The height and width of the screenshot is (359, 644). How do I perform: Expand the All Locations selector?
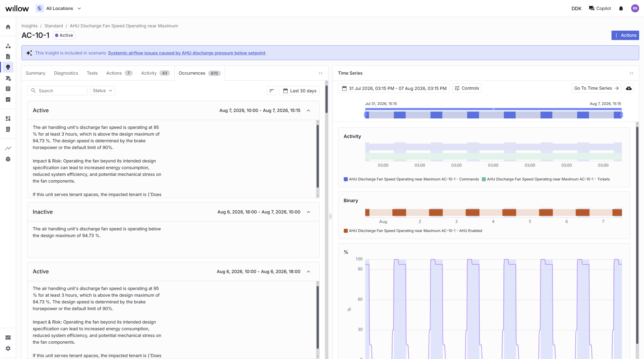(x=59, y=9)
